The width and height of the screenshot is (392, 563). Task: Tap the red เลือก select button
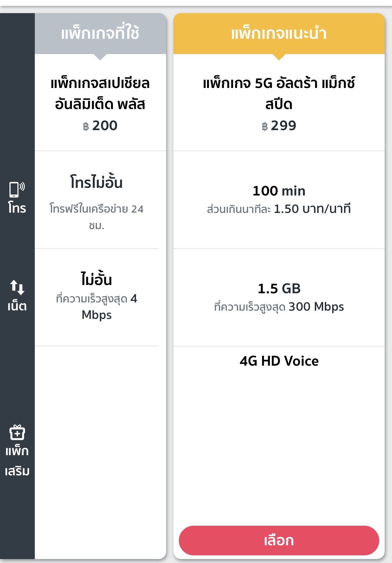[279, 540]
